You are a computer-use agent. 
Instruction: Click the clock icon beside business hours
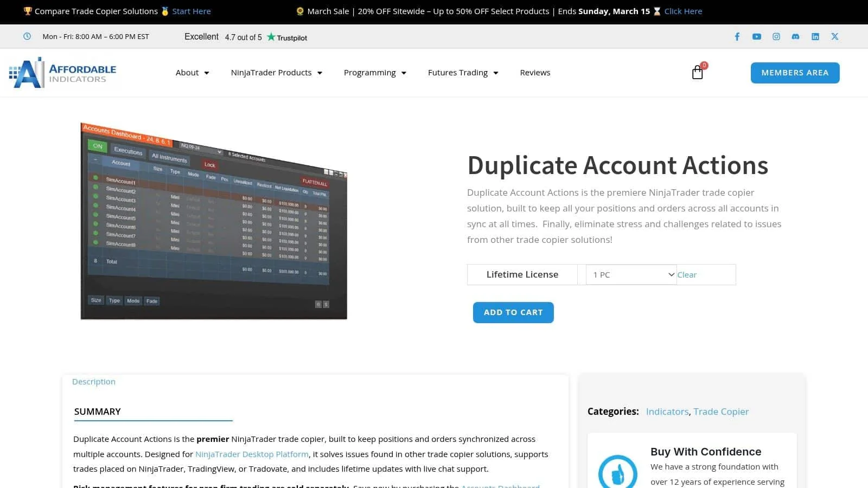27,36
